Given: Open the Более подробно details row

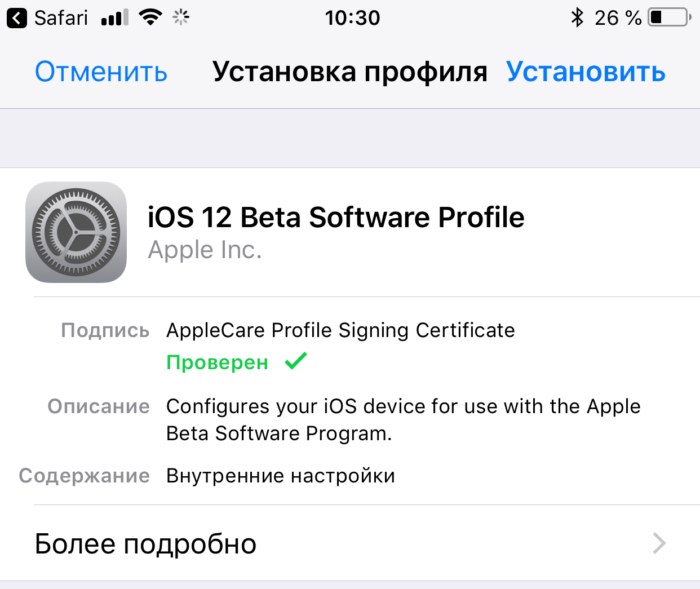Looking at the screenshot, I should [x=349, y=543].
